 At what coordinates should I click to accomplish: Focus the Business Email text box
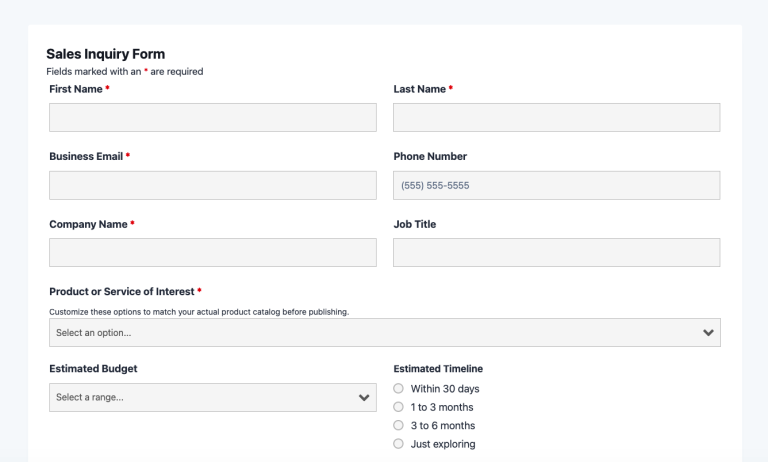click(x=213, y=185)
